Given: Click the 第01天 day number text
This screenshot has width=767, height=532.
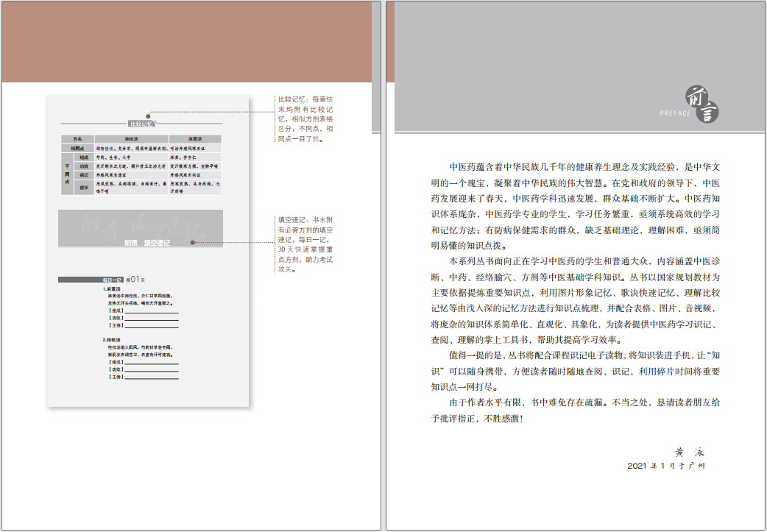Looking at the screenshot, I should coord(136,280).
